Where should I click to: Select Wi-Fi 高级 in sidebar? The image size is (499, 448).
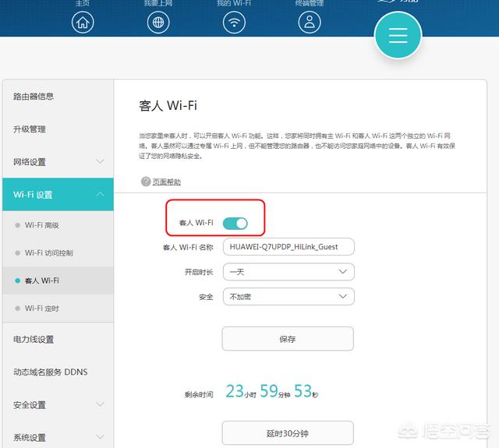[x=42, y=225]
